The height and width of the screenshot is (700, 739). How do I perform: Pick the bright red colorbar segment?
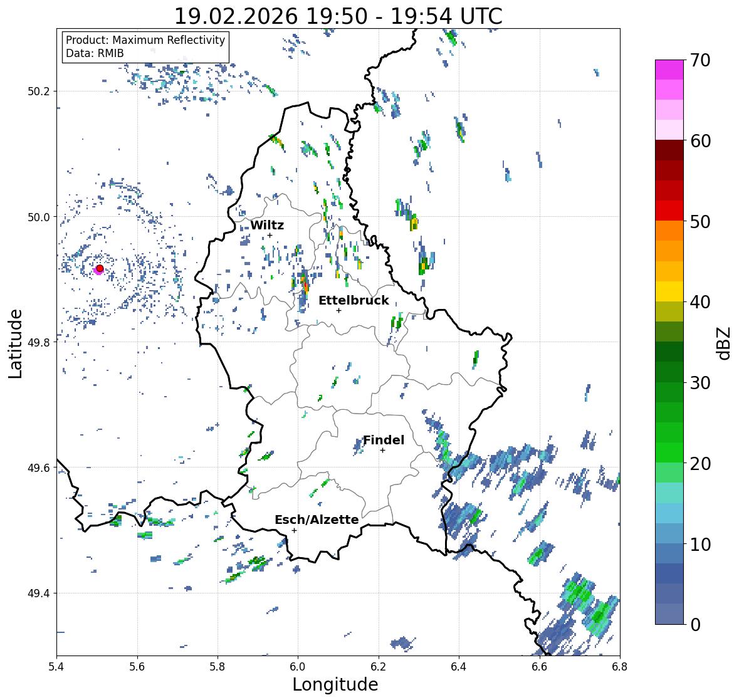(669, 211)
